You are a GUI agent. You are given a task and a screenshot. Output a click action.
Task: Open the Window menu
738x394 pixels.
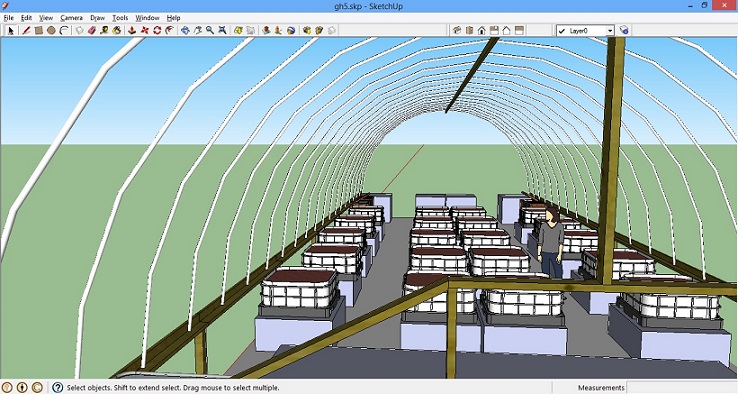coord(147,18)
